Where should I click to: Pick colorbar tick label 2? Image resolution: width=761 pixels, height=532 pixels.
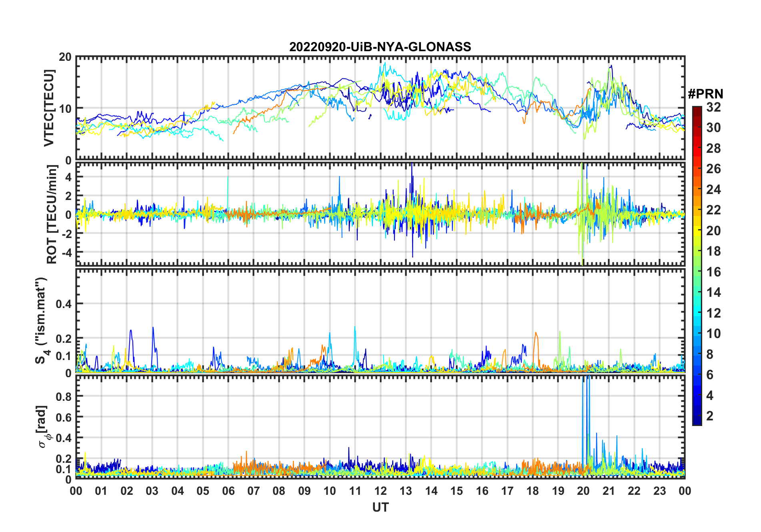tap(710, 416)
